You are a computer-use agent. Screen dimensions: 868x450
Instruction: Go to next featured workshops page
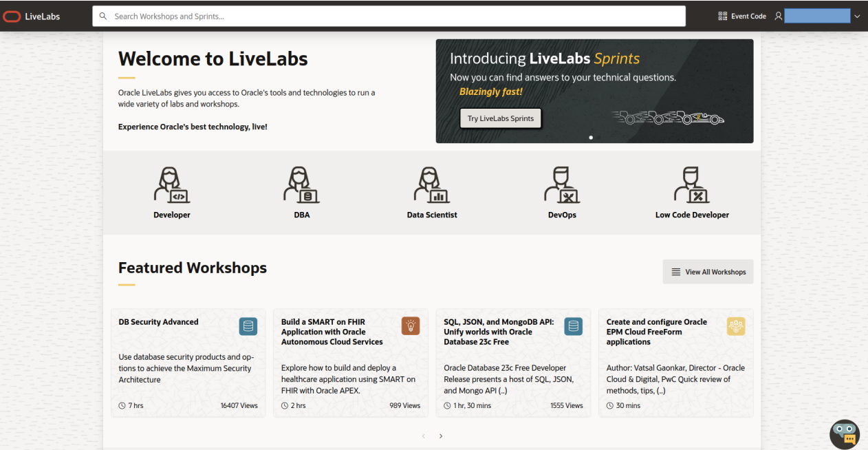[441, 436]
